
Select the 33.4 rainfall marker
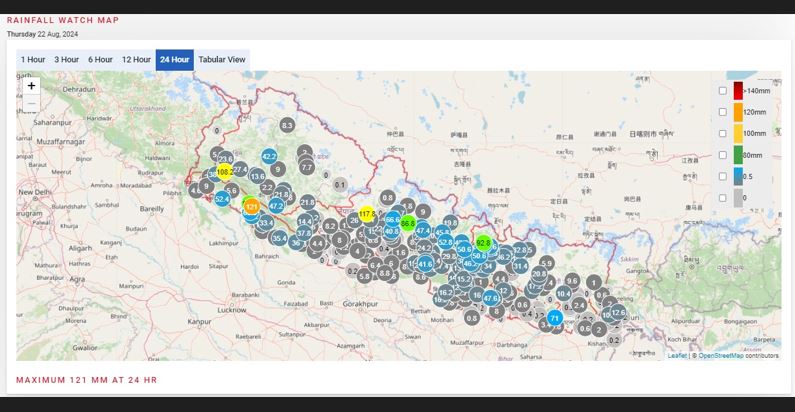click(266, 222)
